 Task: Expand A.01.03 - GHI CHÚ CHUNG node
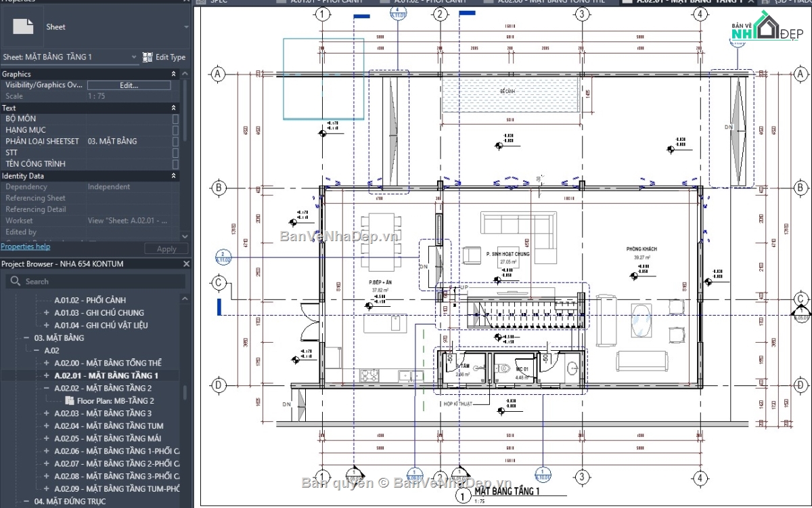(47, 313)
